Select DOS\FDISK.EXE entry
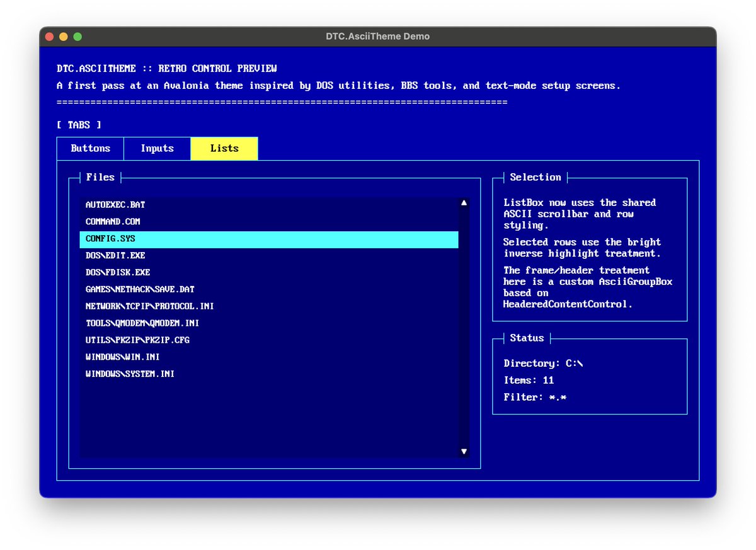Image resolution: width=756 pixels, height=550 pixels. pos(269,273)
